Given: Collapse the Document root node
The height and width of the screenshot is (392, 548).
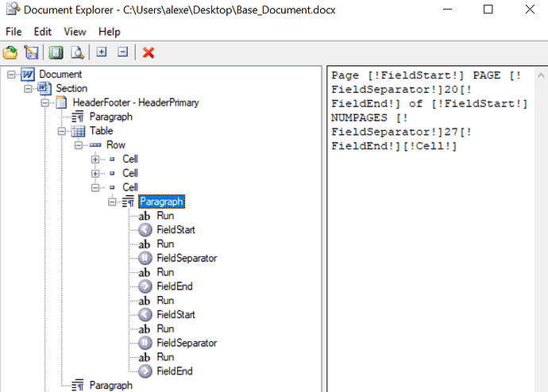Looking at the screenshot, I should [11, 75].
